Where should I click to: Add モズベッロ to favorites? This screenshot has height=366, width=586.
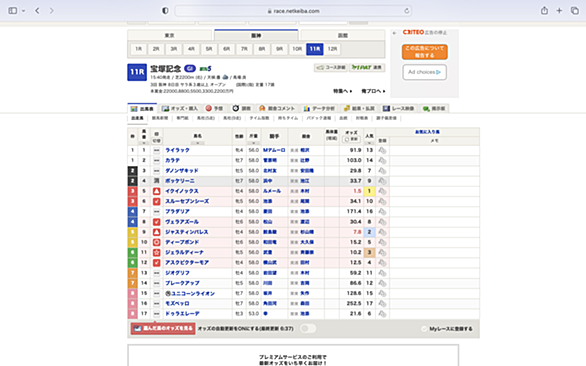point(382,304)
